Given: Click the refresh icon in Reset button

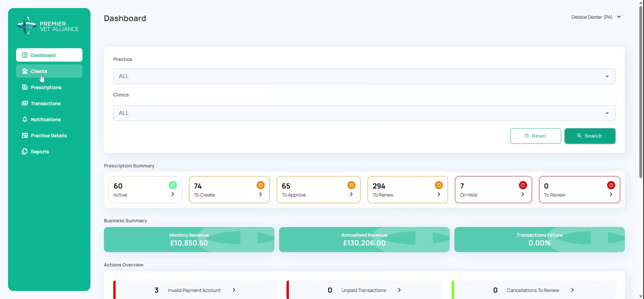Looking at the screenshot, I should click(527, 136).
